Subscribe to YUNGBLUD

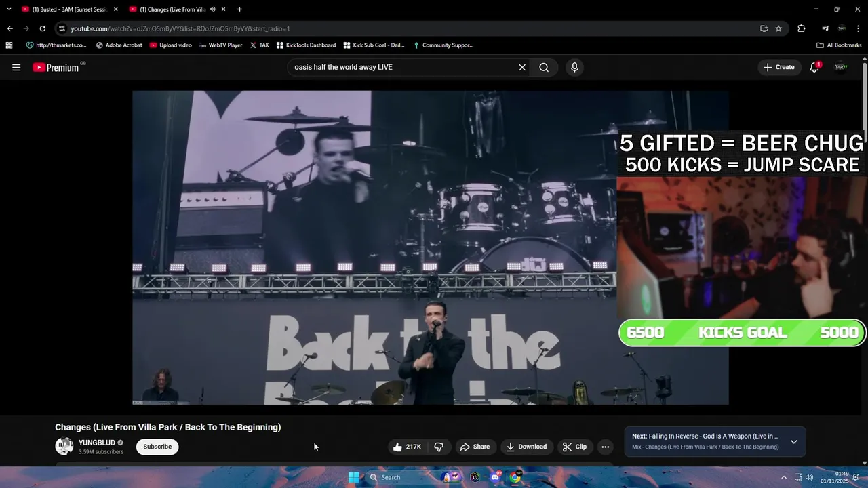tap(157, 447)
